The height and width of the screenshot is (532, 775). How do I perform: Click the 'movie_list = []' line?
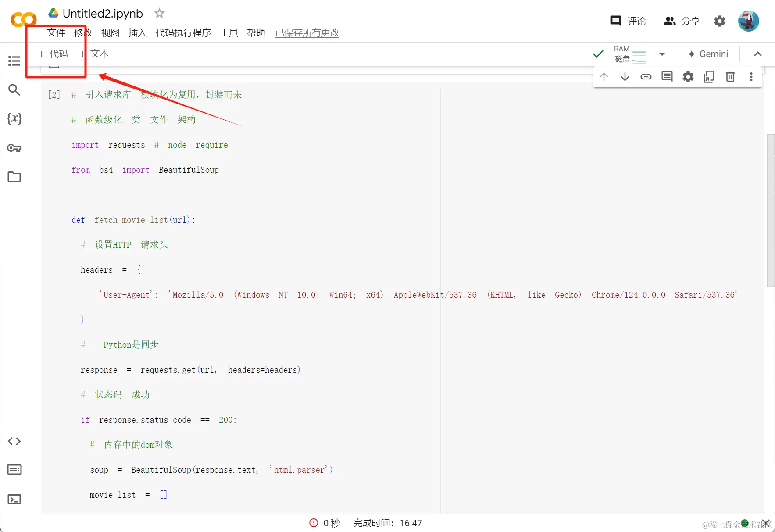(129, 495)
